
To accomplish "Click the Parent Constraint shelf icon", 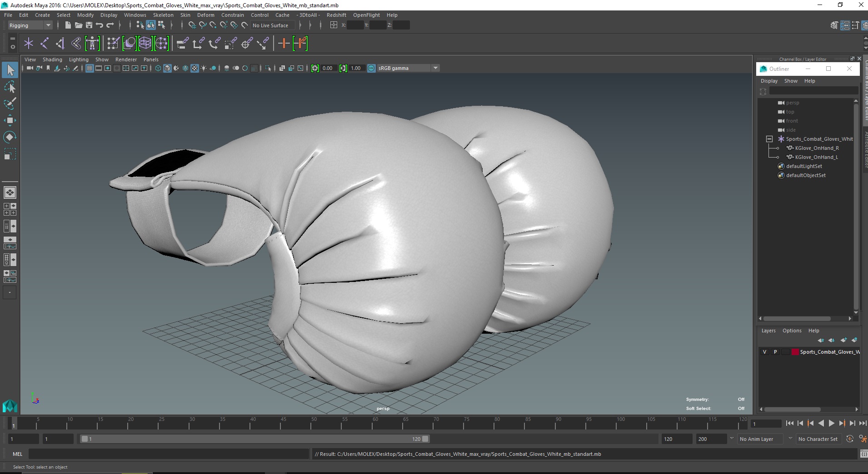I will click(x=182, y=44).
